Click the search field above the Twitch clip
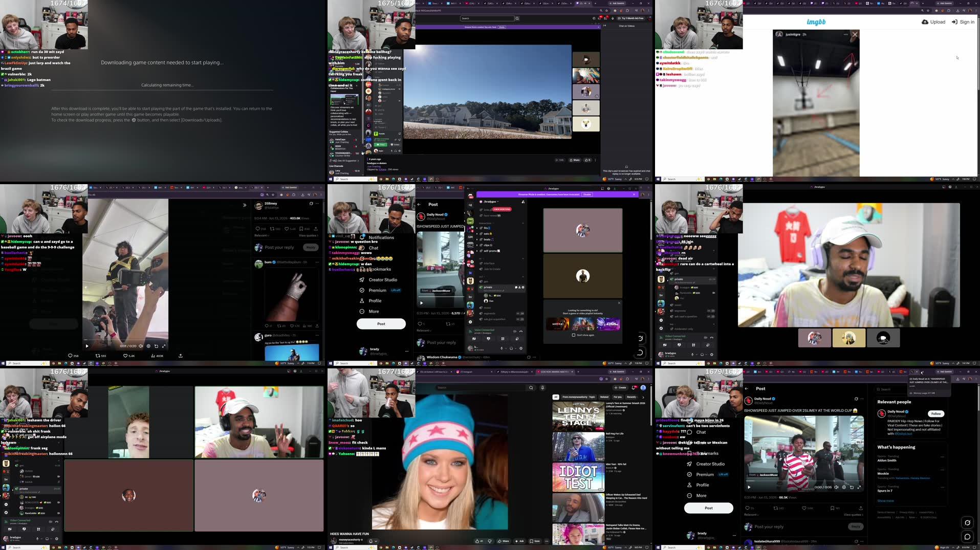The height and width of the screenshot is (550, 980). [487, 18]
